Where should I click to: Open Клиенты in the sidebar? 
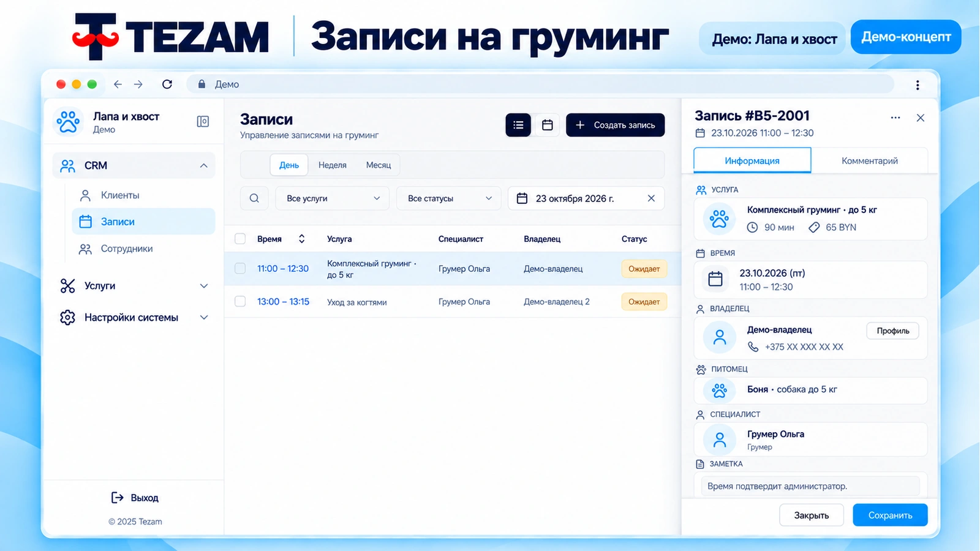point(143,195)
